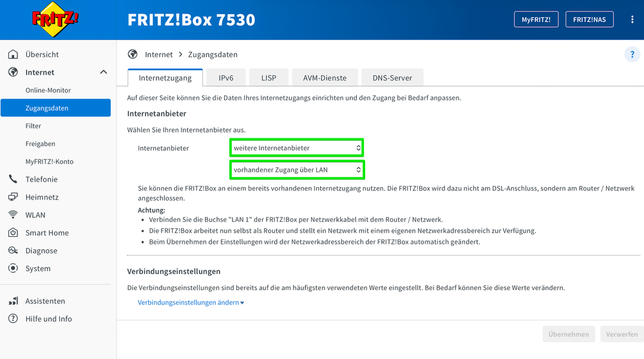
Task: Click the Telefonie phone icon
Action: point(13,179)
